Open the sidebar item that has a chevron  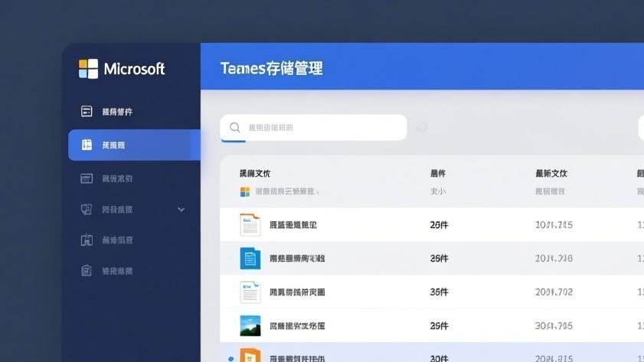pyautogui.click(x=134, y=210)
